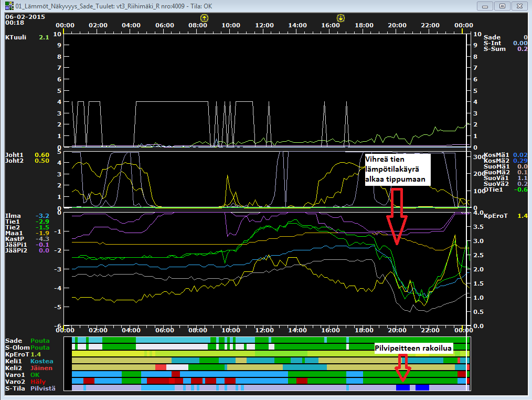Click the Sade status row label

point(14,341)
